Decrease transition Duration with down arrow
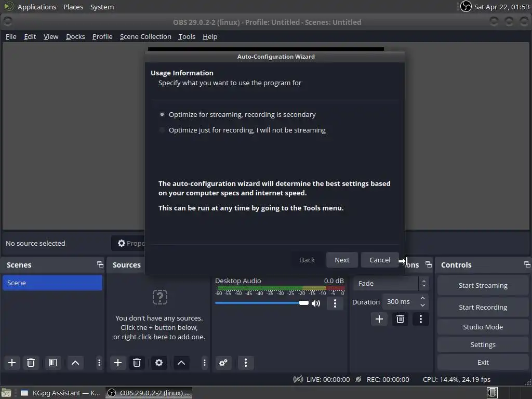The image size is (532, 399). pos(422,305)
